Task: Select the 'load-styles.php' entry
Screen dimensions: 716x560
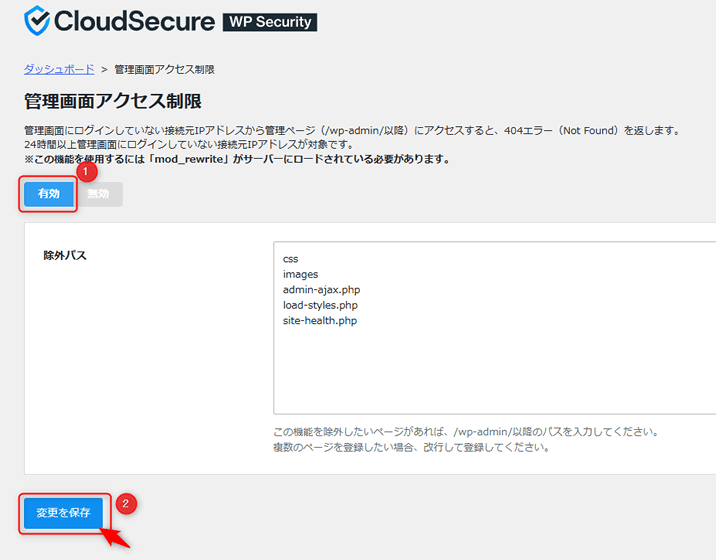Action: pos(320,305)
